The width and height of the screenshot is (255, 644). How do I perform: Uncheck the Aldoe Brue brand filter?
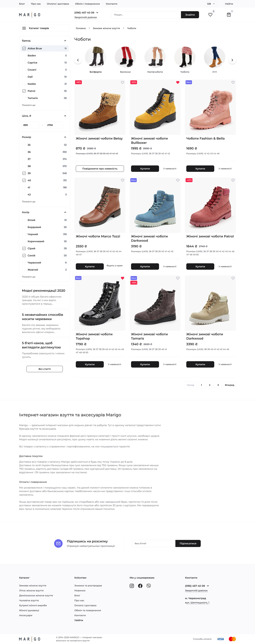point(24,49)
